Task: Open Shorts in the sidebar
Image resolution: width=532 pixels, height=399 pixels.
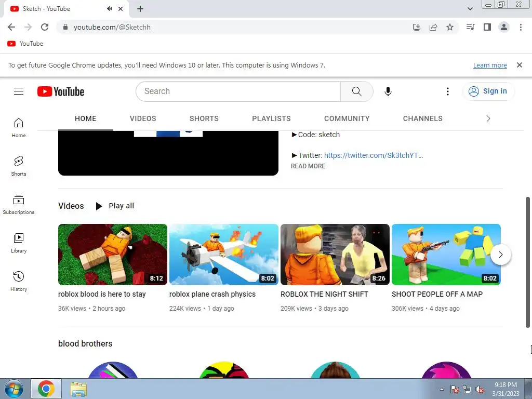Action: [x=19, y=166]
